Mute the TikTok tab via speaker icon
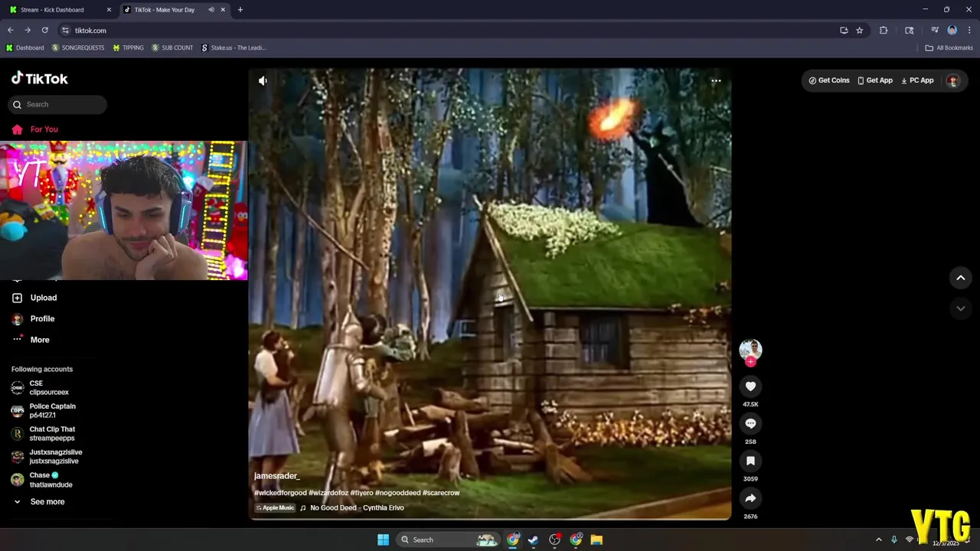Screen dimensions: 980x551 pos(211,10)
